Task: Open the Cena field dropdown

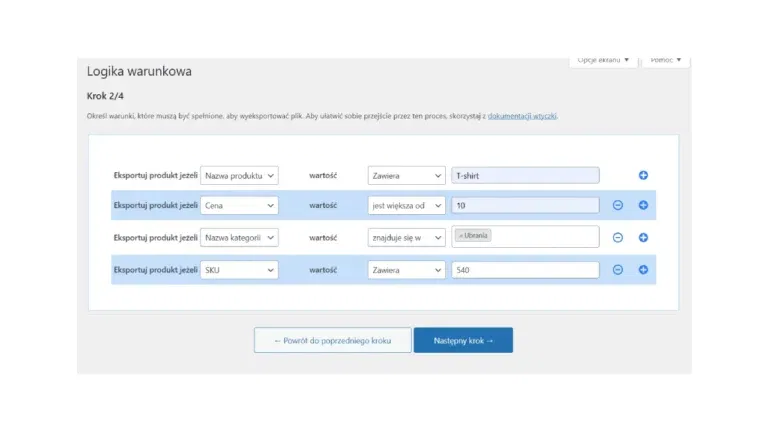Action: point(239,205)
